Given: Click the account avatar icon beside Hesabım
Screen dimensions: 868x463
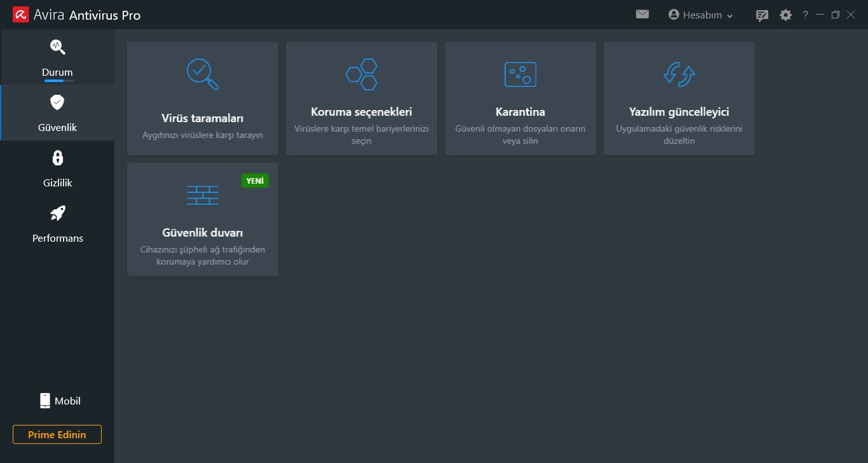Looking at the screenshot, I should point(674,14).
